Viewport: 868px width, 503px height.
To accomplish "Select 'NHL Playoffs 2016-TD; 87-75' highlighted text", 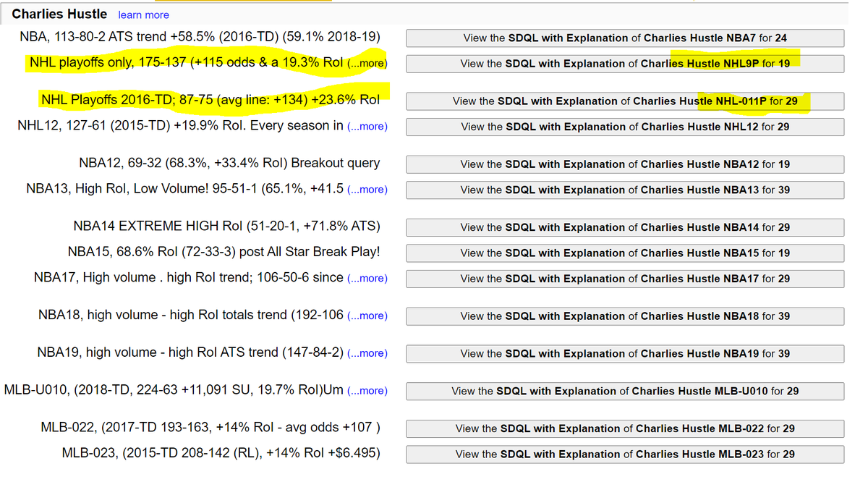I will click(210, 100).
